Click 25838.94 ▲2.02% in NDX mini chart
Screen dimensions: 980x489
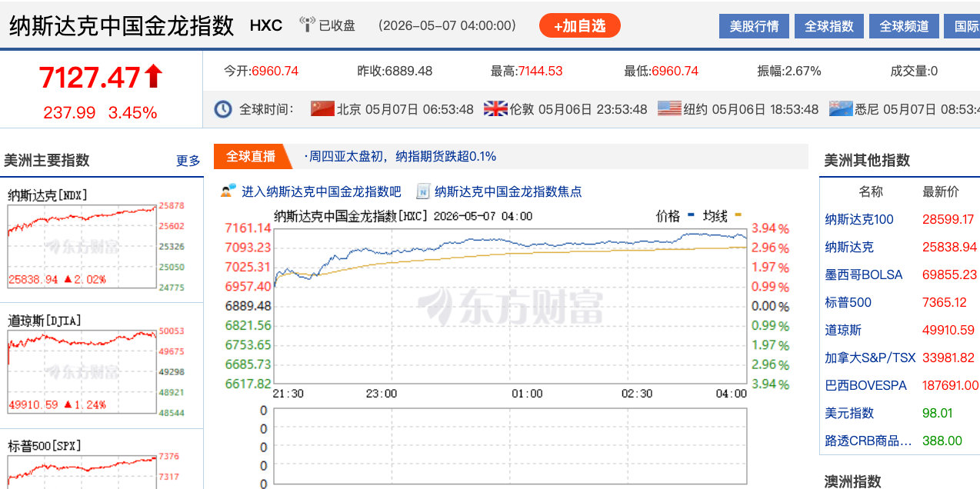click(57, 279)
